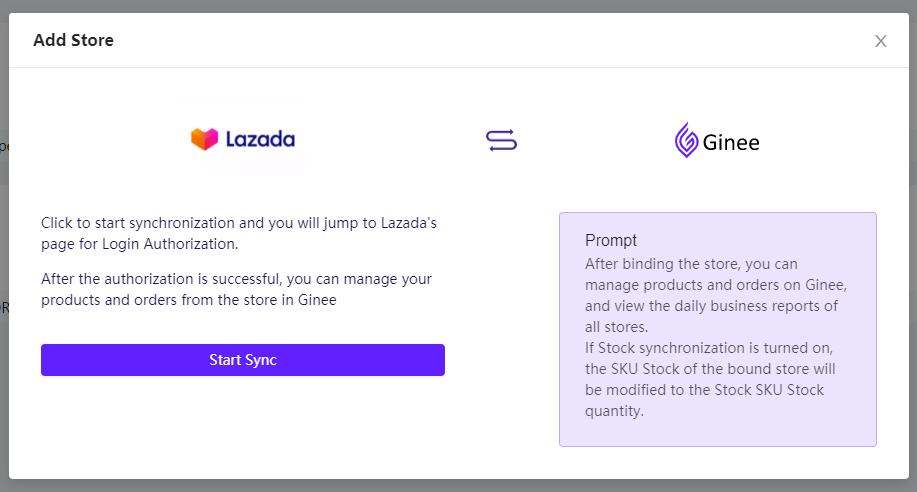Viewport: 917px width, 492px height.
Task: Click the Ginee brand name text
Action: coord(731,142)
